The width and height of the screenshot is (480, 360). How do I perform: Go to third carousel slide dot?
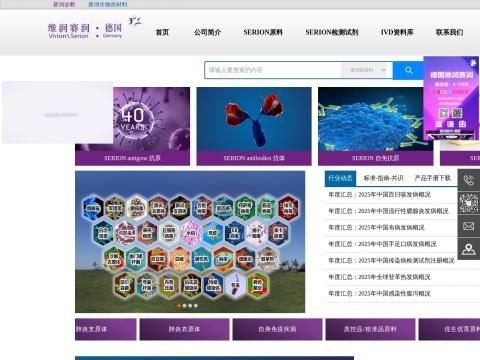click(190, 305)
